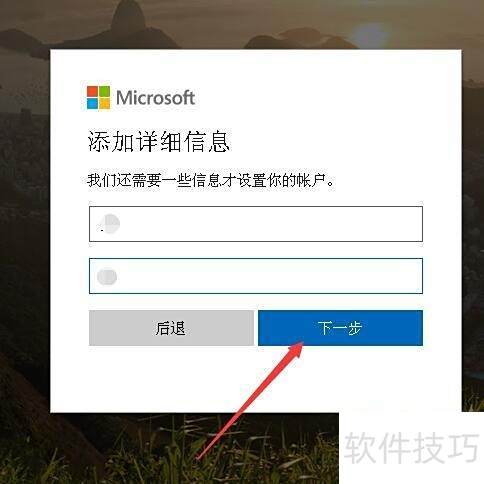484x484 pixels.
Task: Click the blurred value in second field
Action: pos(107,276)
